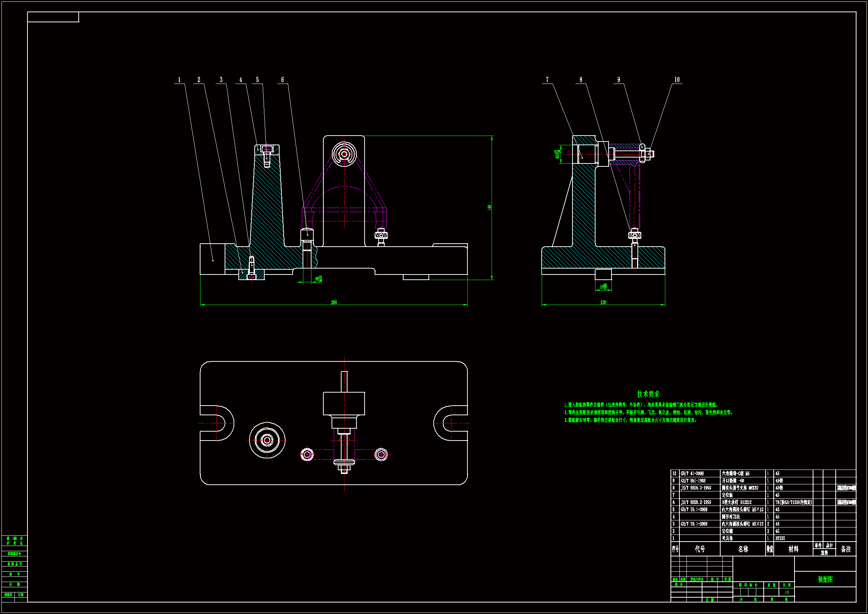Click balloon number 6 callout label
The height and width of the screenshot is (614, 868).
pos(283,80)
